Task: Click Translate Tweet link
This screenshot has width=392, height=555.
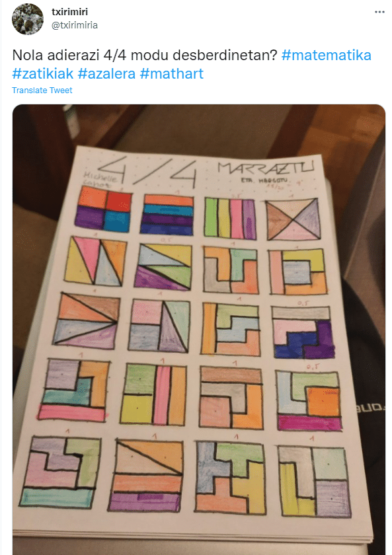Action: (x=42, y=91)
